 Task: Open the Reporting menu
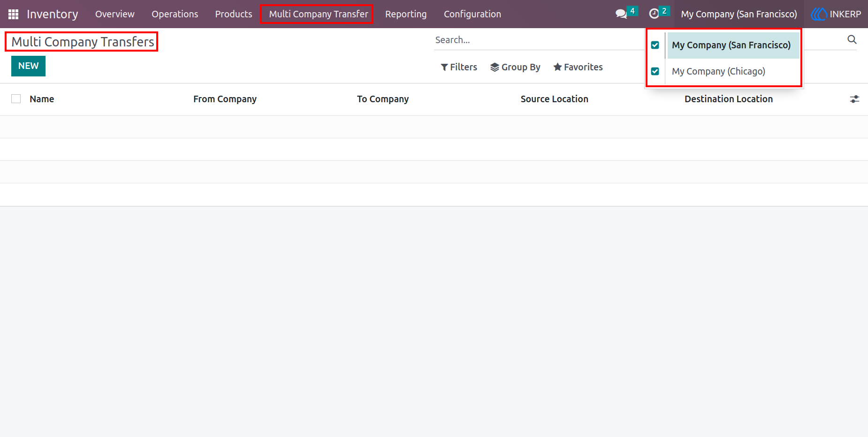[x=406, y=14]
